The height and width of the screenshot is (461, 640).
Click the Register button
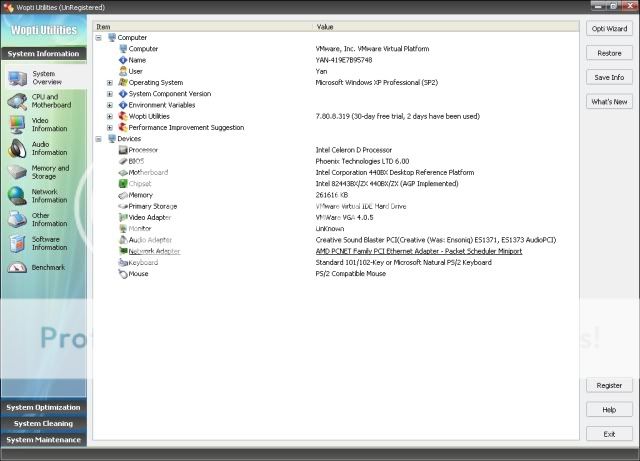click(609, 385)
